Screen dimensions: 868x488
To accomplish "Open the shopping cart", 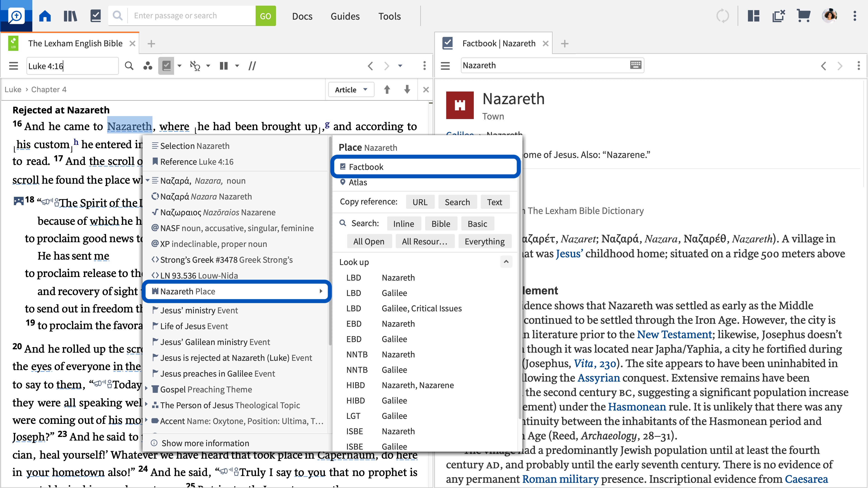I will pos(804,16).
